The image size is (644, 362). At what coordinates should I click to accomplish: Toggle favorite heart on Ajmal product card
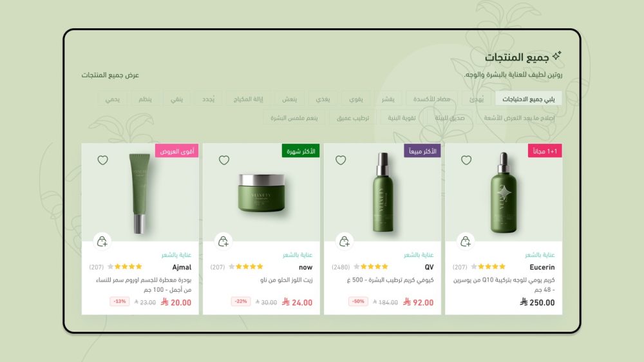[x=102, y=160]
